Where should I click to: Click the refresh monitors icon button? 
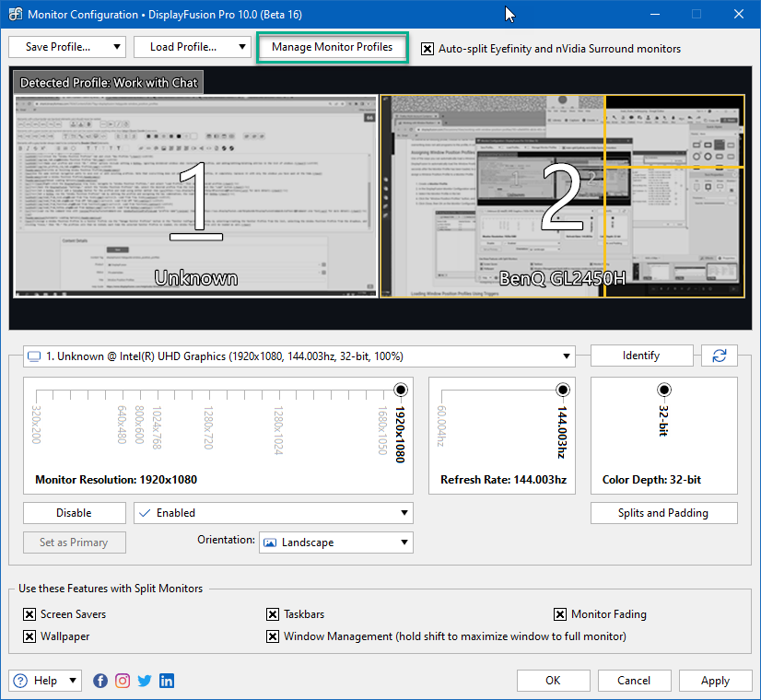point(720,356)
